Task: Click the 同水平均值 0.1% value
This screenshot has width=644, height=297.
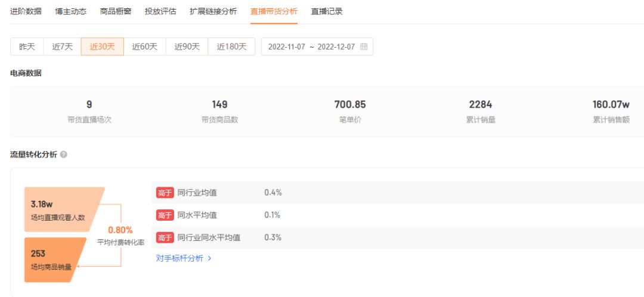Action: coord(273,215)
